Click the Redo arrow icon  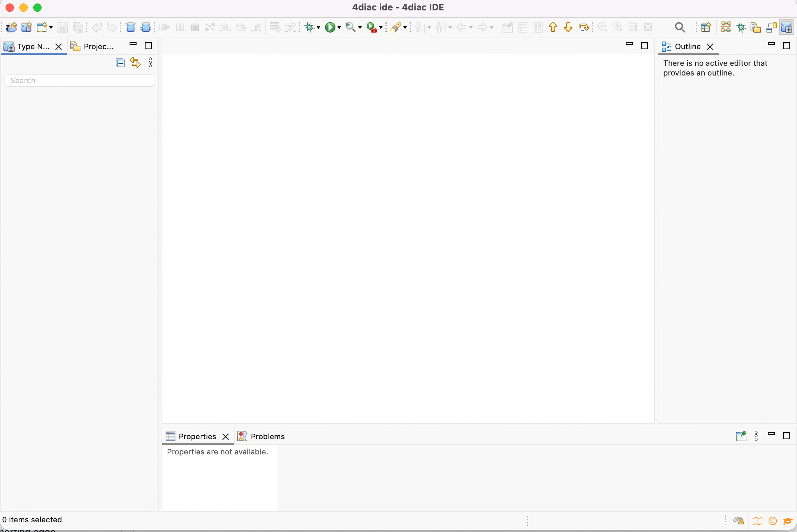112,27
